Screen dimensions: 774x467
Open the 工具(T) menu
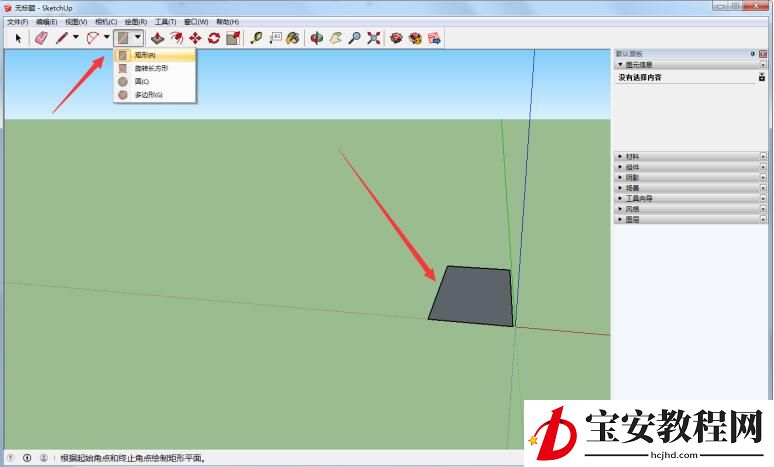[x=165, y=22]
